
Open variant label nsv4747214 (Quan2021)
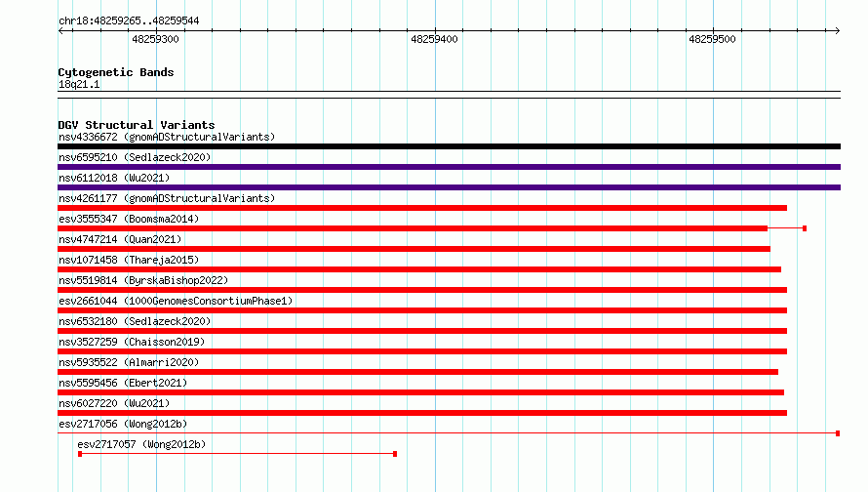tap(120, 239)
